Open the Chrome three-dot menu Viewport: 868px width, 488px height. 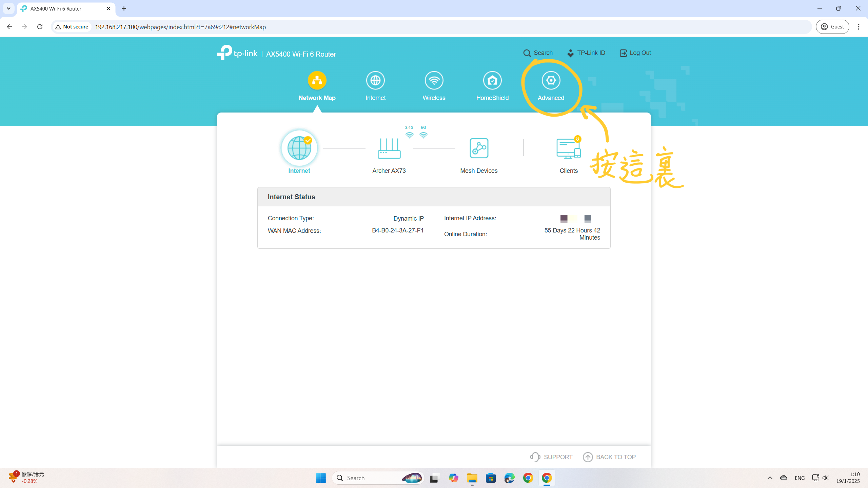pyautogui.click(x=859, y=27)
